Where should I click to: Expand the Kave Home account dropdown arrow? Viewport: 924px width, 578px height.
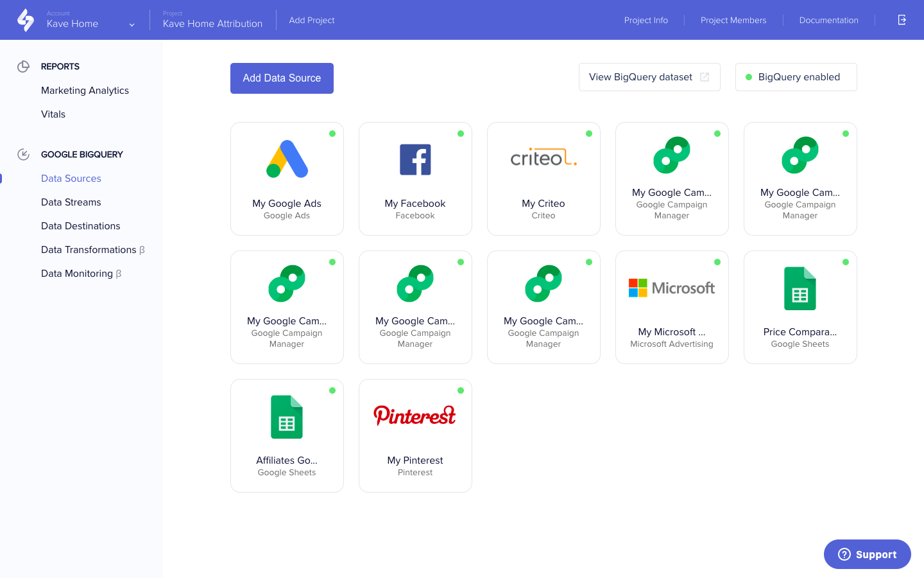point(132,25)
